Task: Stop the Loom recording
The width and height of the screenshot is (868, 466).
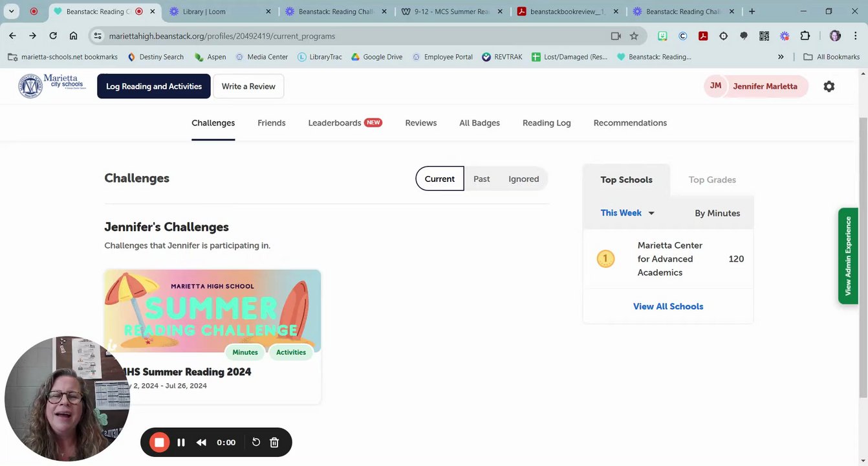Action: (x=159, y=443)
